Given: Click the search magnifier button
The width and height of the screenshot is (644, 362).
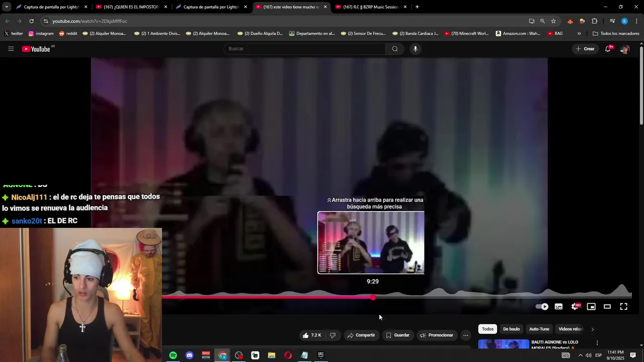Looking at the screenshot, I should 395,49.
